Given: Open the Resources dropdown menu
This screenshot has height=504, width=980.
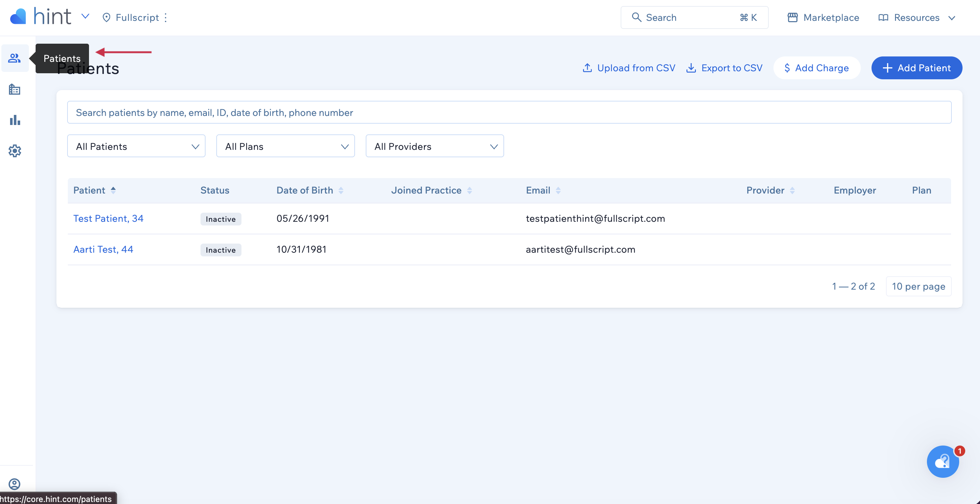Looking at the screenshot, I should pyautogui.click(x=917, y=17).
